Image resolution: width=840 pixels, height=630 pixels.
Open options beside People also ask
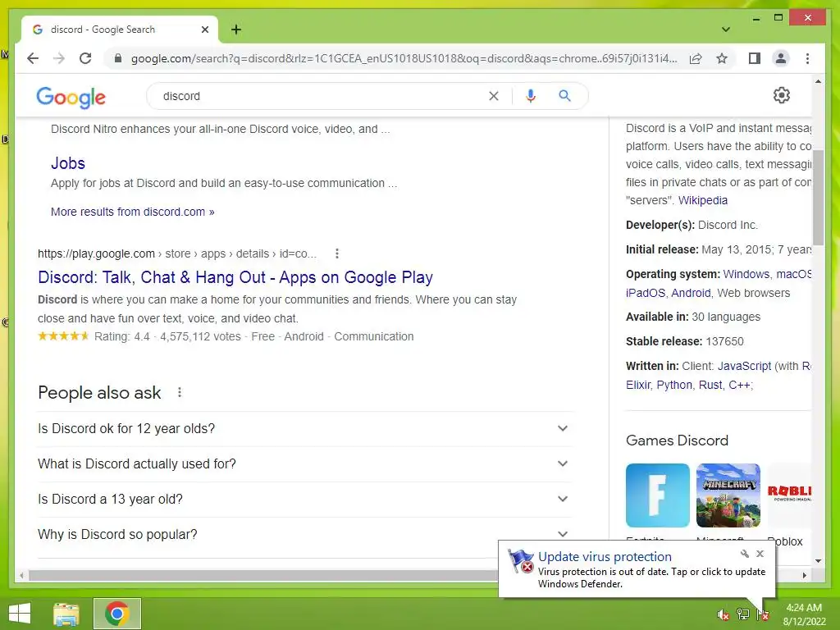pyautogui.click(x=180, y=393)
